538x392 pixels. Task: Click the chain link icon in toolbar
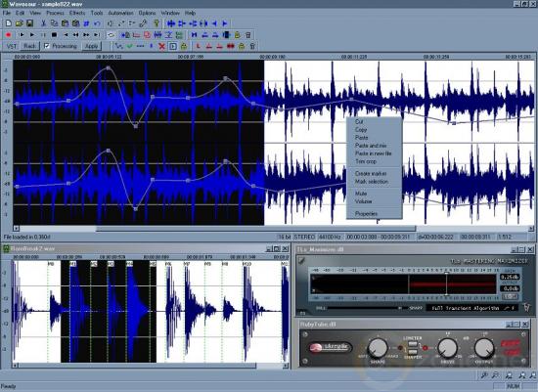tap(143, 23)
